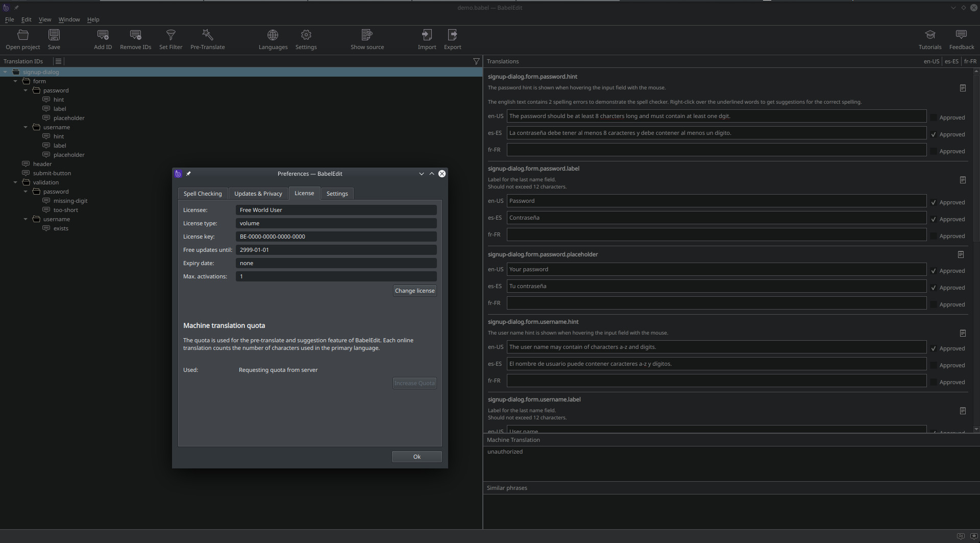Collapse the signup-dialog tree node
Viewport: 980px width, 543px height.
pyautogui.click(x=5, y=72)
